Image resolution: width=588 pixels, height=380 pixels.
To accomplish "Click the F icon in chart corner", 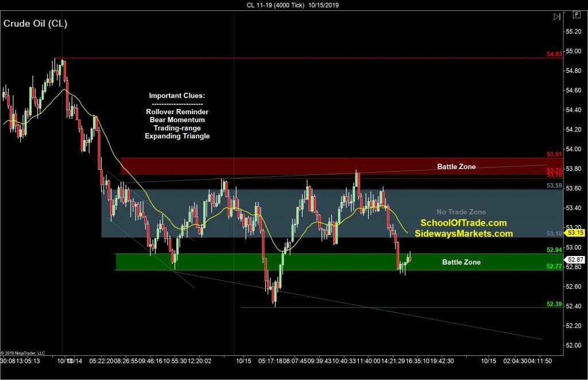I will pos(576,14).
